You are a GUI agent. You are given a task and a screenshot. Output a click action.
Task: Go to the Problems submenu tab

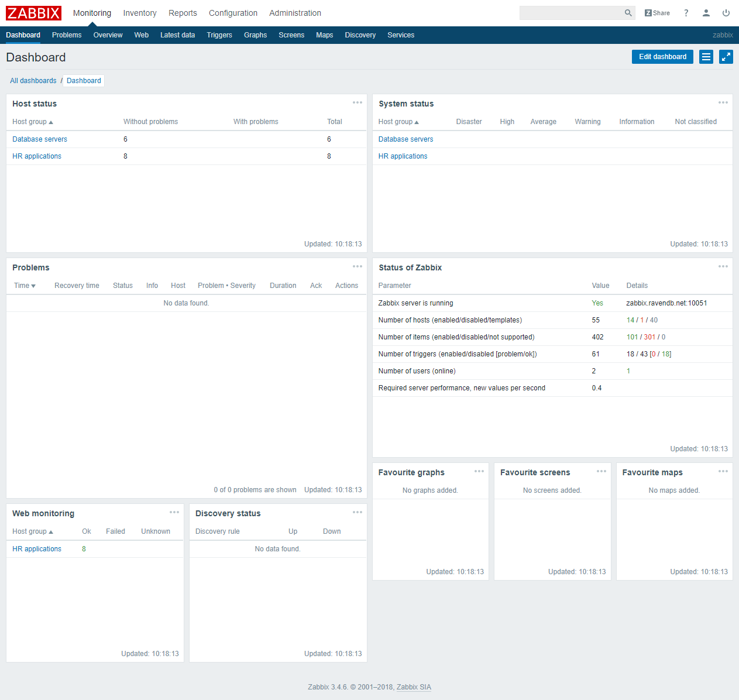point(67,35)
